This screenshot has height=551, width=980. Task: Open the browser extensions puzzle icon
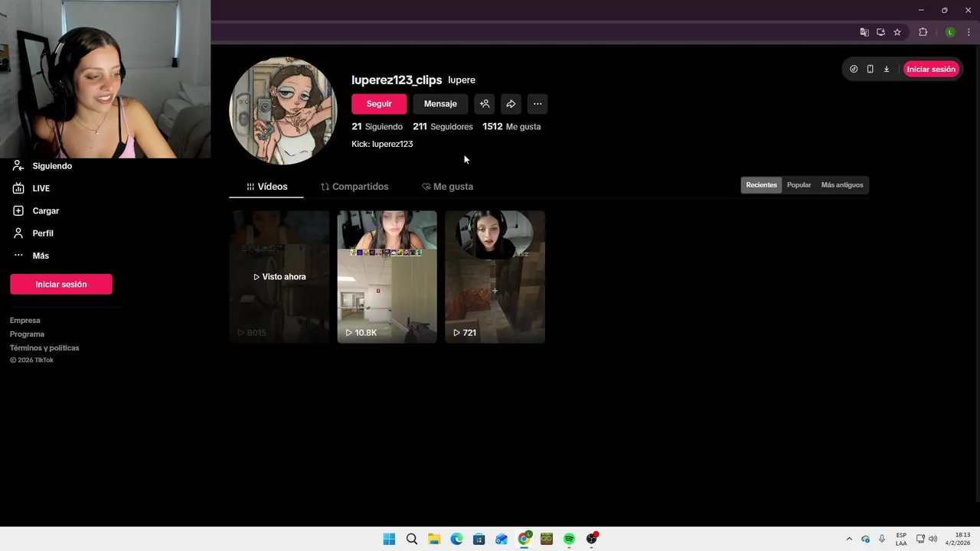(x=923, y=32)
